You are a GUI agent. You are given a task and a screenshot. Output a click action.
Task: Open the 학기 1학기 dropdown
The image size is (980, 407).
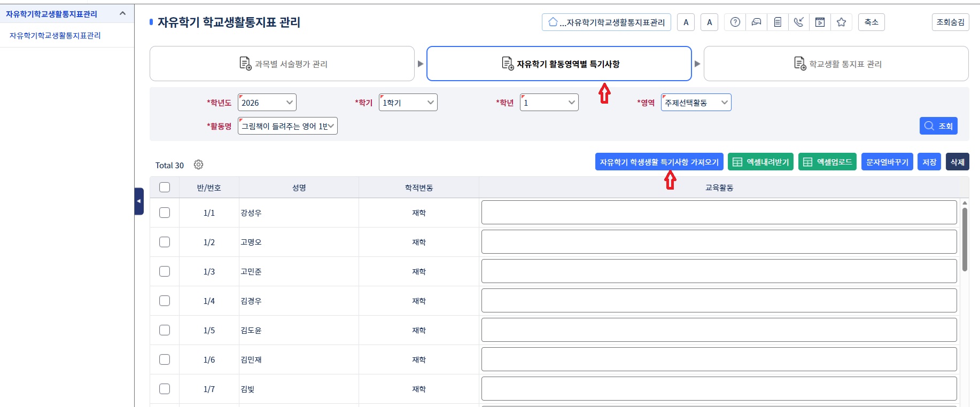[408, 103]
